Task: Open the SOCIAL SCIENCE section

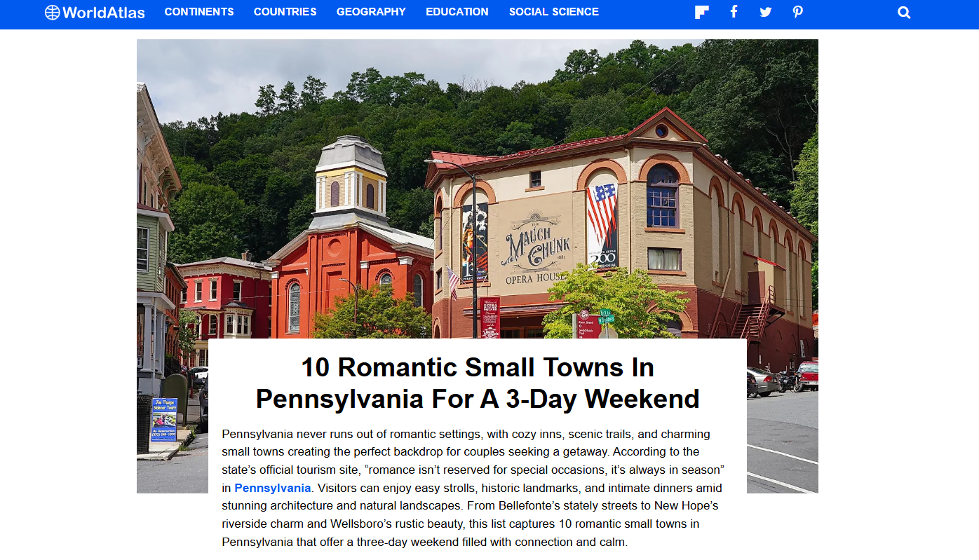Action: coord(553,11)
